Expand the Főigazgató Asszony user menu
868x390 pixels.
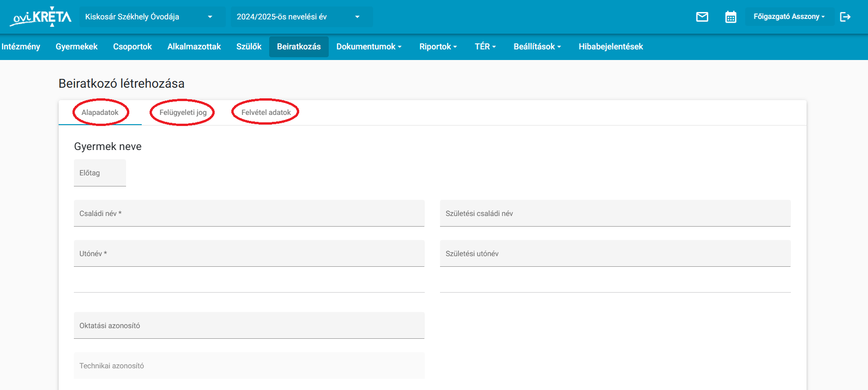pos(789,17)
